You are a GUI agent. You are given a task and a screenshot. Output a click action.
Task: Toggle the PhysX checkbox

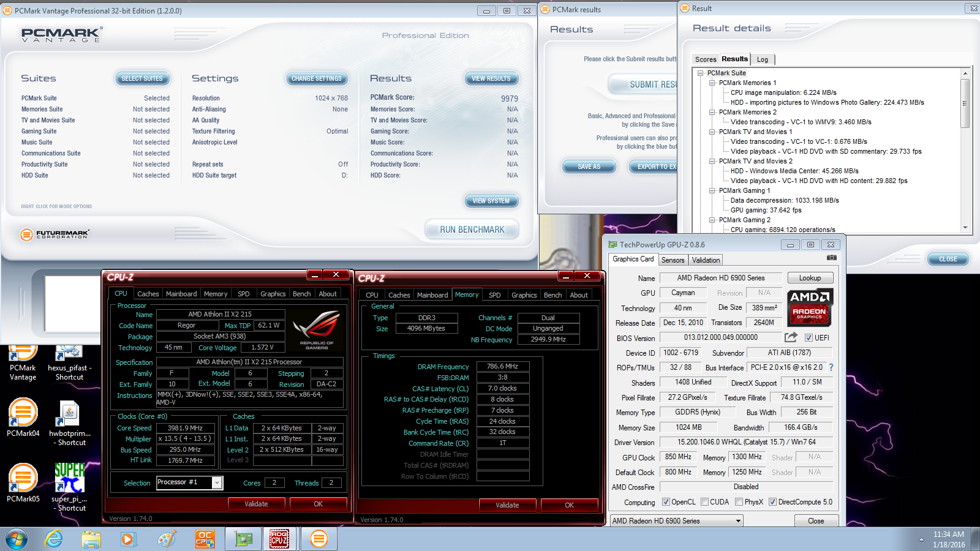(x=739, y=502)
